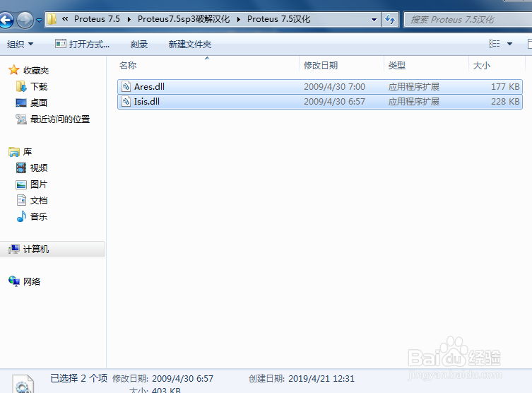Focus the 搜索 Proteus 7.5汉化 search box
The height and width of the screenshot is (393, 532).
[x=468, y=20]
